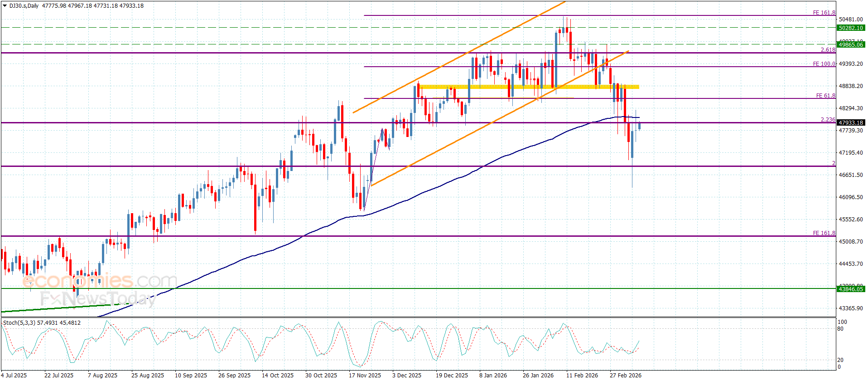Select the lower orange channel trendline
The width and height of the screenshot is (868, 381).
coord(500,118)
